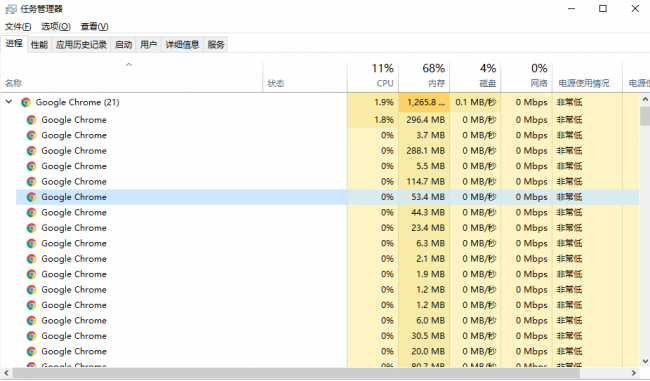Click the Chrome icon in the 3.7 MB row
650x381 pixels.
click(32, 136)
